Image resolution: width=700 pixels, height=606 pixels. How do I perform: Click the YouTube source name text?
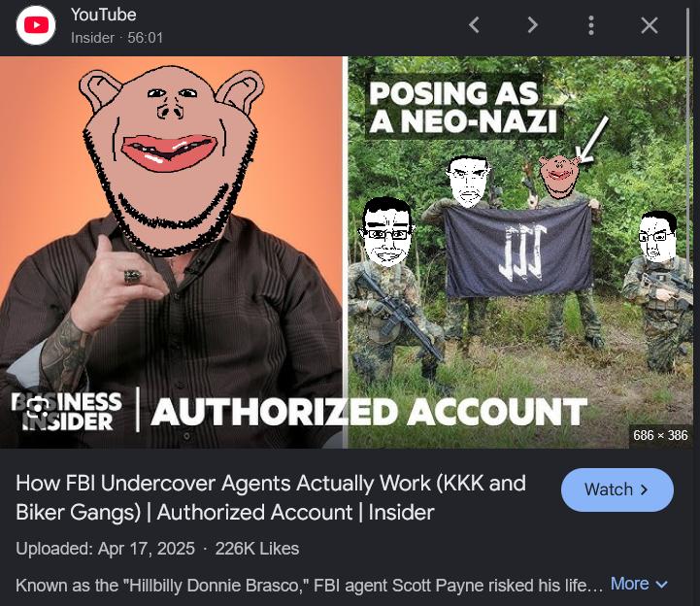(104, 15)
